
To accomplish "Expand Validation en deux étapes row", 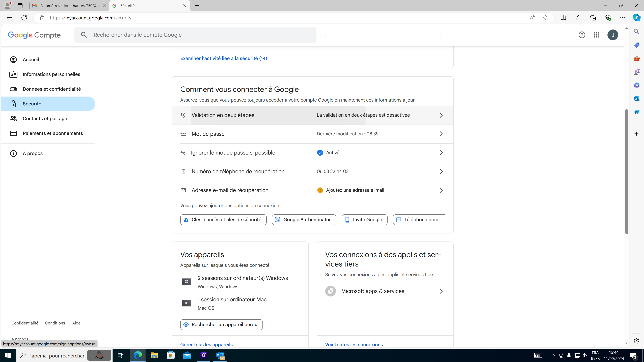I will tap(441, 115).
